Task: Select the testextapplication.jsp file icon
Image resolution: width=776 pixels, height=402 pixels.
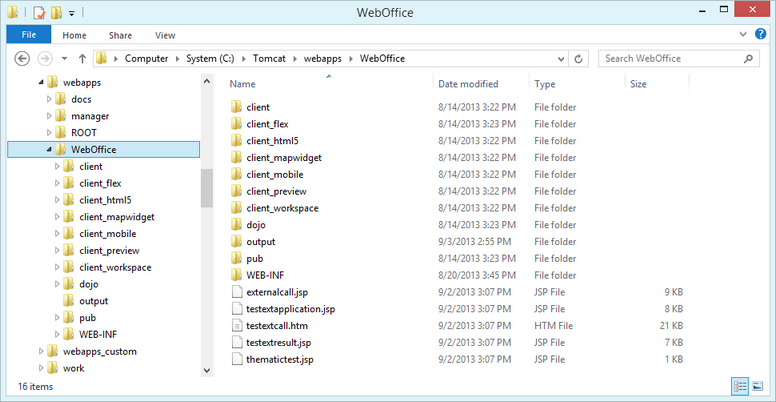Action: (x=237, y=309)
